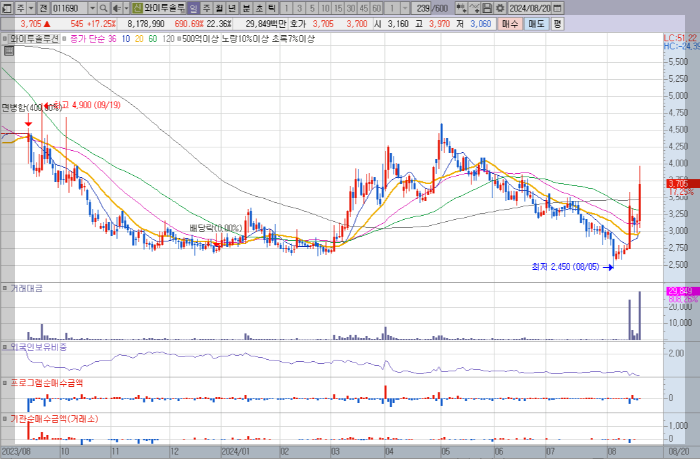
Task: Save chart with floppy disk icon
Action: [x=487, y=8]
